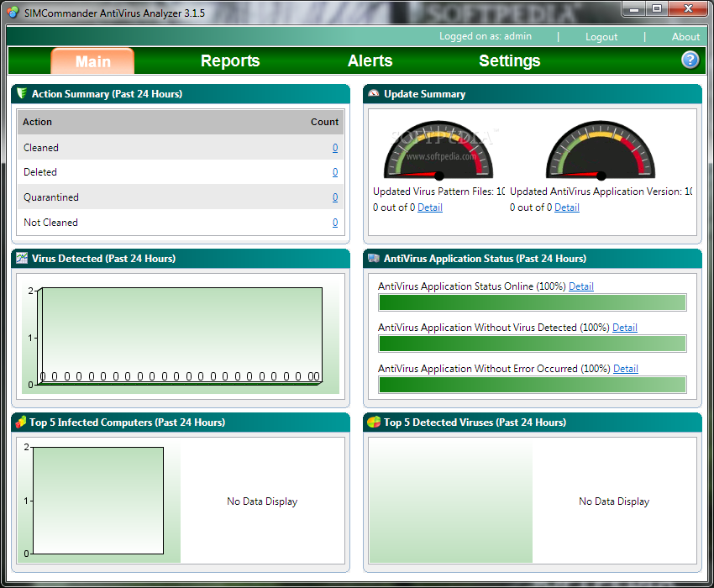The height and width of the screenshot is (588, 714).
Task: Click the 'Logged on as: admin' text
Action: 486,36
